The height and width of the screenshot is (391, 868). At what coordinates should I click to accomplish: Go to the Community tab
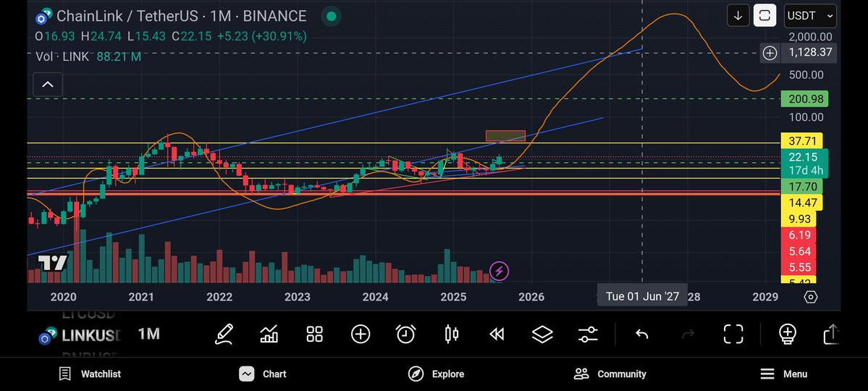click(610, 374)
